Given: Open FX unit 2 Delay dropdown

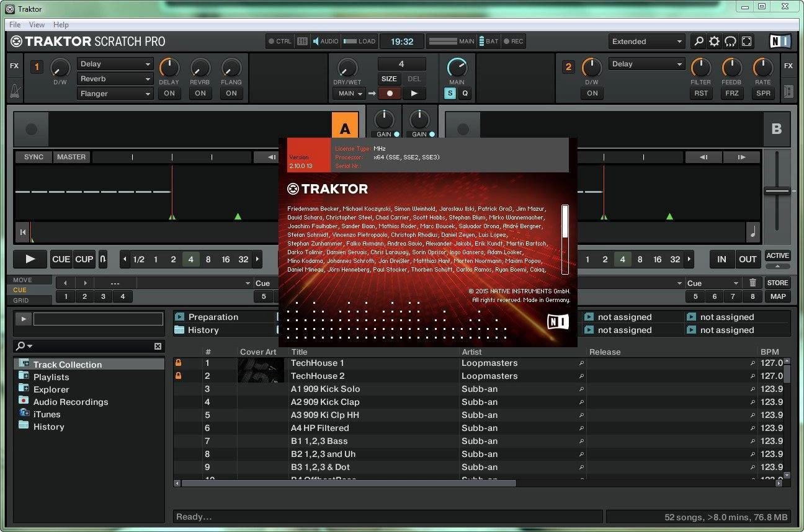Looking at the screenshot, I should tap(647, 64).
